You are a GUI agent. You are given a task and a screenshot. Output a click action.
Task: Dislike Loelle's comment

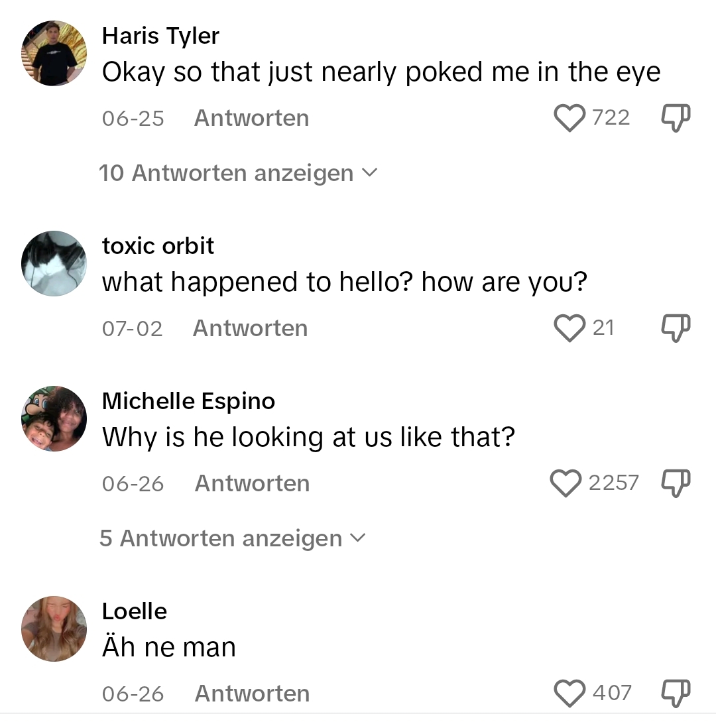(x=676, y=693)
